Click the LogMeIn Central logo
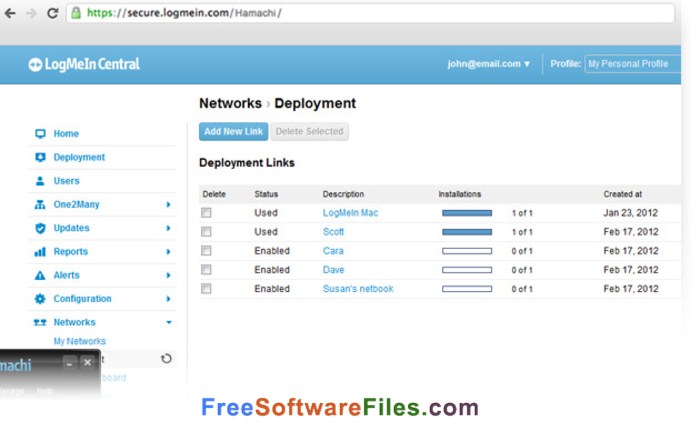The width and height of the screenshot is (700, 431). point(84,64)
